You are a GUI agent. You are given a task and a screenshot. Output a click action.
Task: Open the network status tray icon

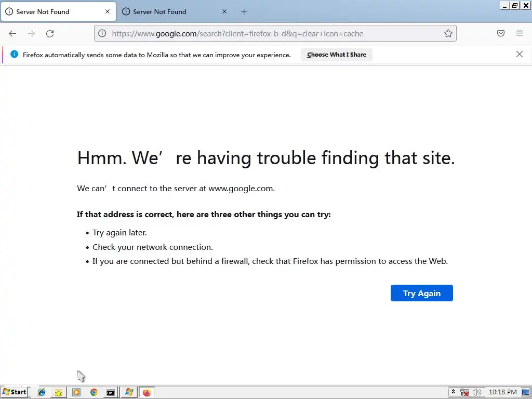click(x=464, y=393)
